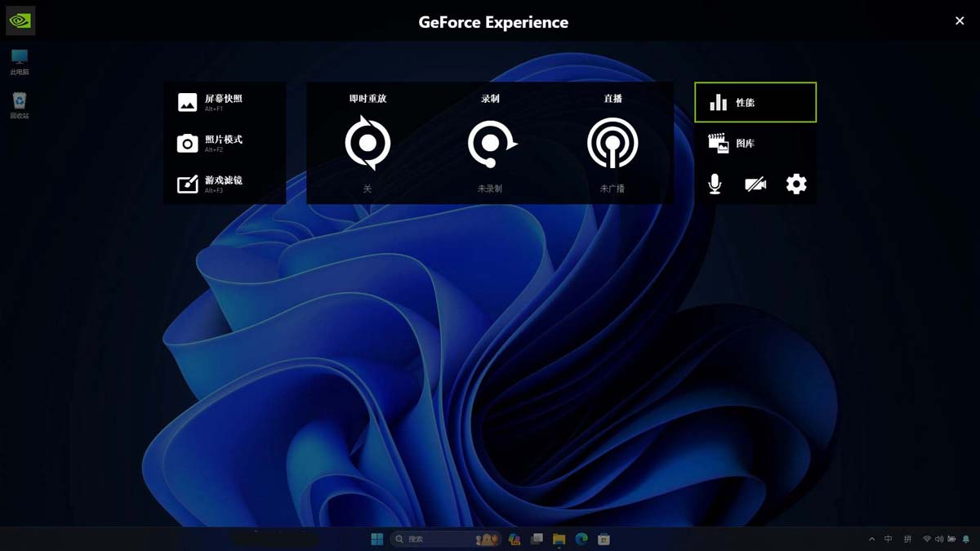Open the 屏幕快照 screenshot option

[211, 102]
